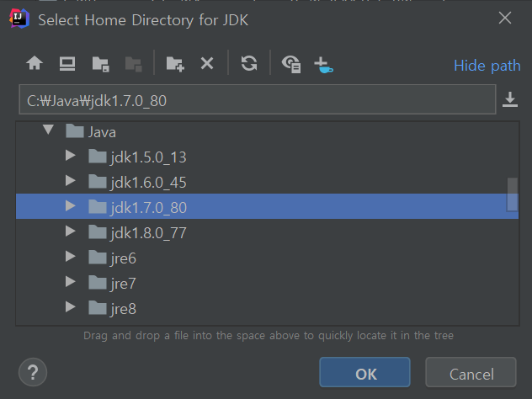This screenshot has height=399, width=532.
Task: Confirm with the OK button
Action: (364, 372)
